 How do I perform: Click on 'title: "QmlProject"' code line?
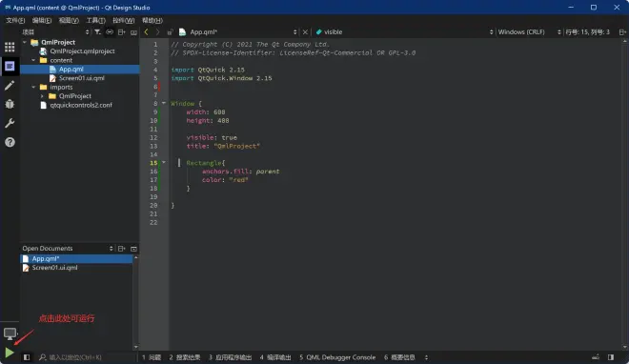pyautogui.click(x=223, y=146)
